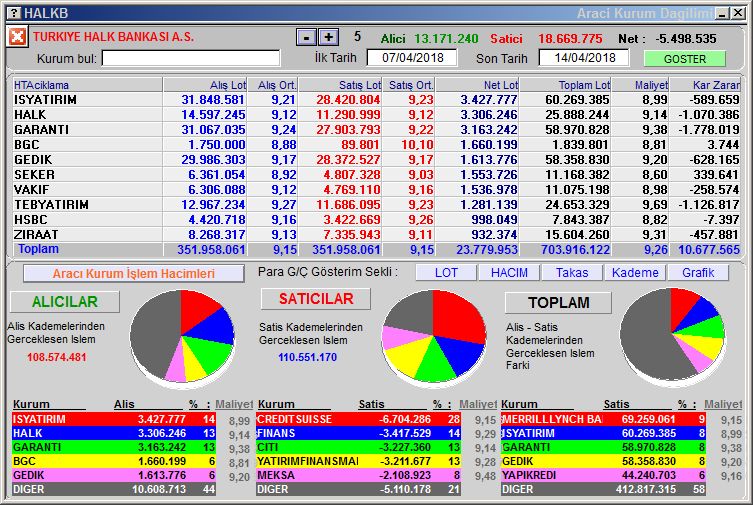Viewport: 753px width, 505px height.
Task: Click the Net -5.498.535 value
Action: [x=686, y=38]
